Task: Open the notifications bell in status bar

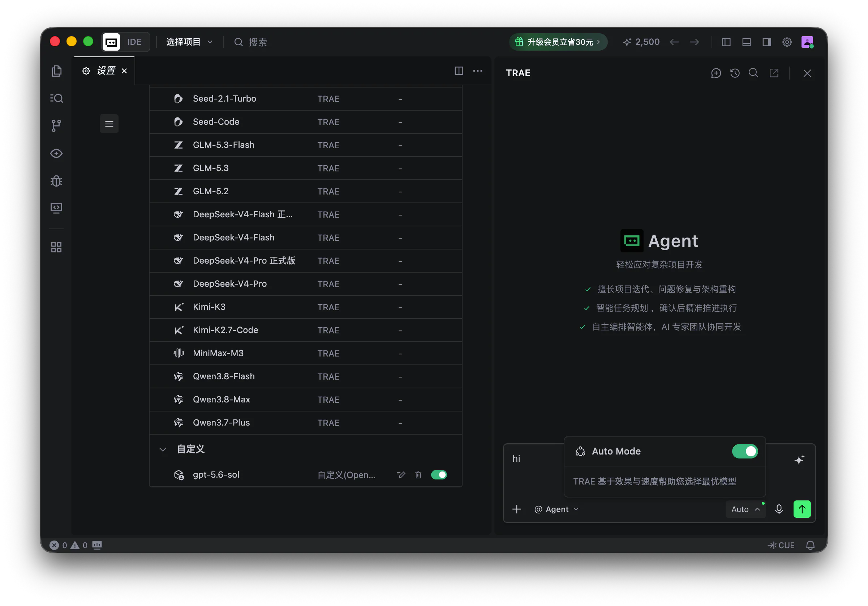Action: point(810,545)
